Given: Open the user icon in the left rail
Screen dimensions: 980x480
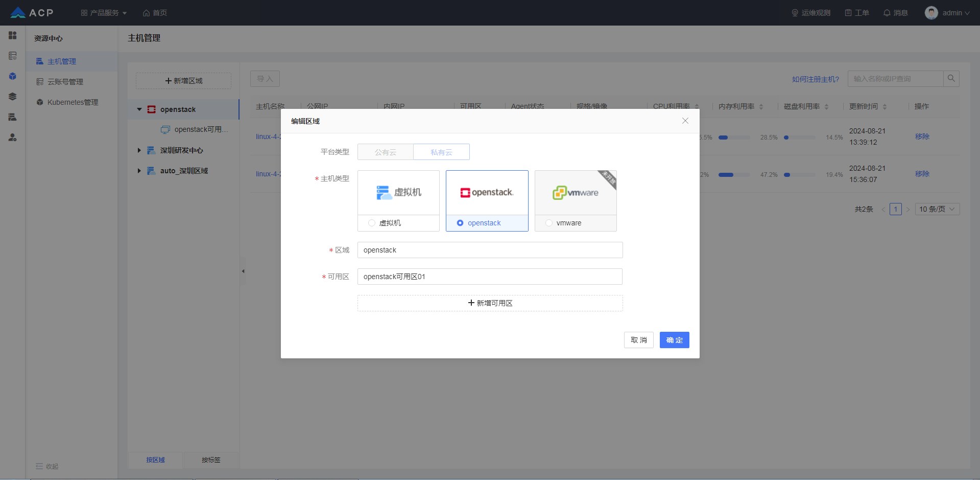Looking at the screenshot, I should (x=13, y=138).
